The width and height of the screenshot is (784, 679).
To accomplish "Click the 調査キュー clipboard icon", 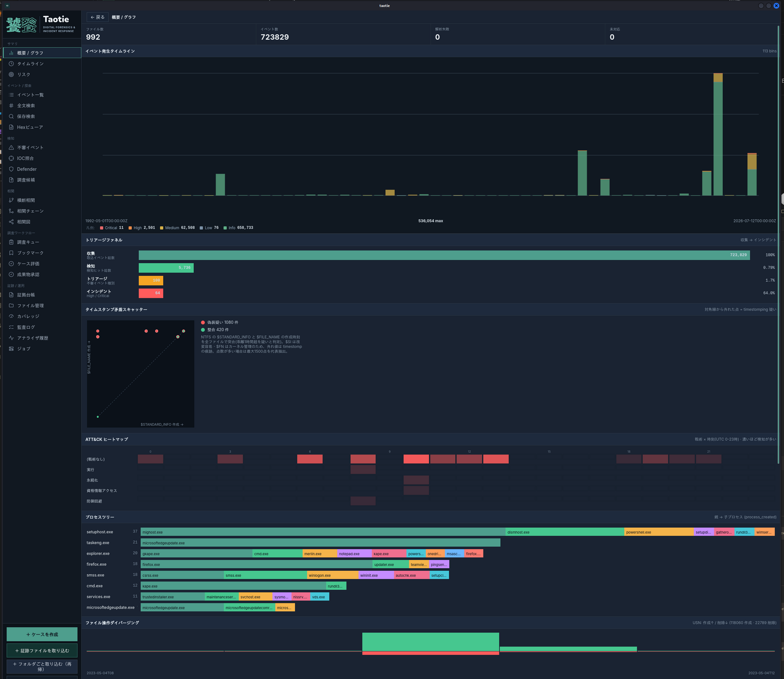I will (x=11, y=242).
